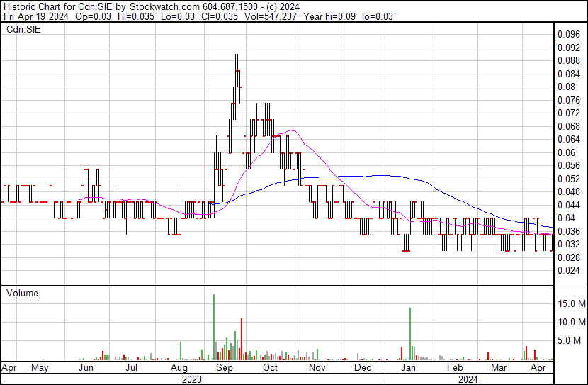This screenshot has width=588, height=385.
Task: Click the Oct month label on time axis
Action: point(270,368)
